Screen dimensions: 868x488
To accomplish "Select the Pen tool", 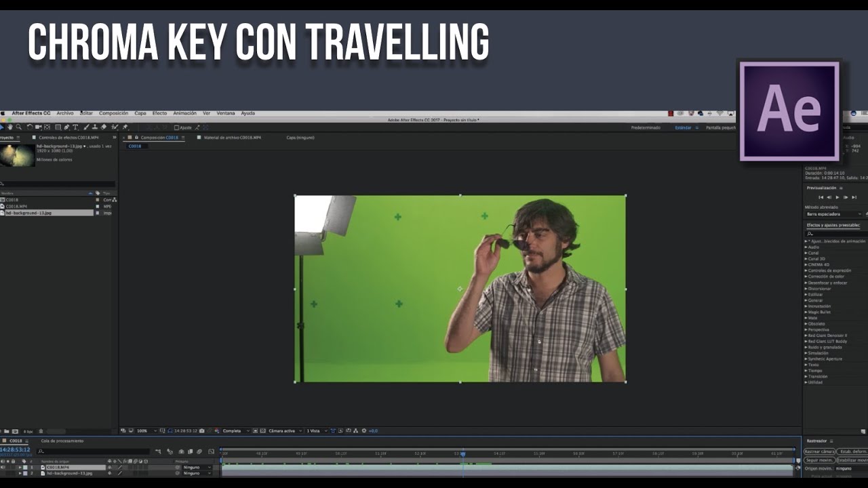I will tap(66, 127).
